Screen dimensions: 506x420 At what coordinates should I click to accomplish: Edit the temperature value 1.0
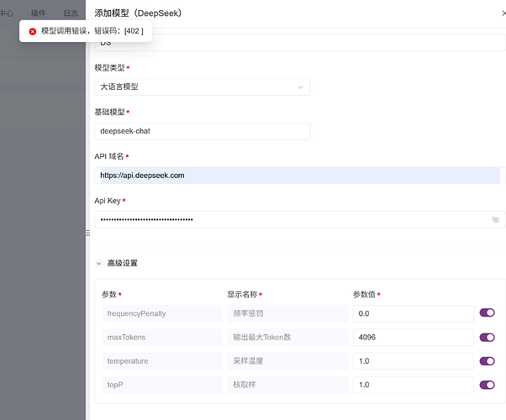click(414, 361)
